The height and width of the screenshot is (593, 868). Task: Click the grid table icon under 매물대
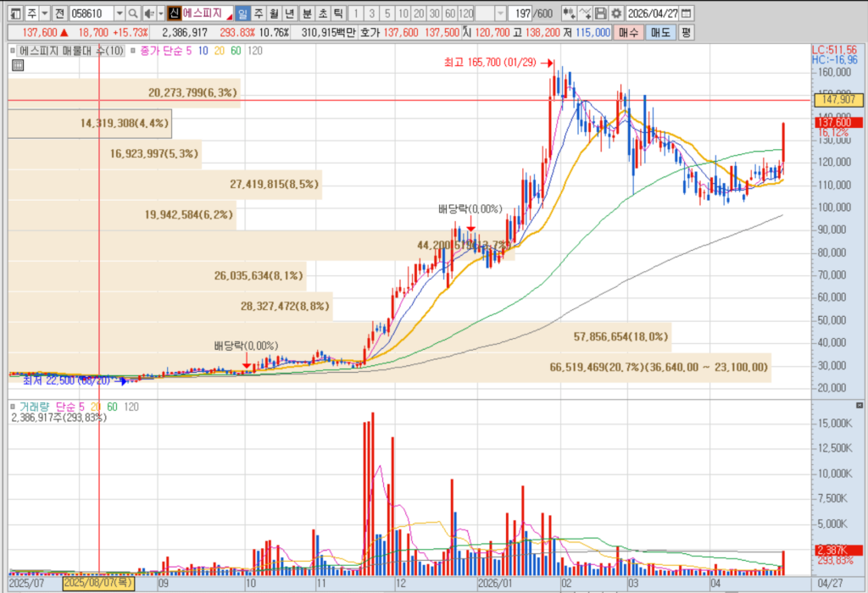coord(18,65)
